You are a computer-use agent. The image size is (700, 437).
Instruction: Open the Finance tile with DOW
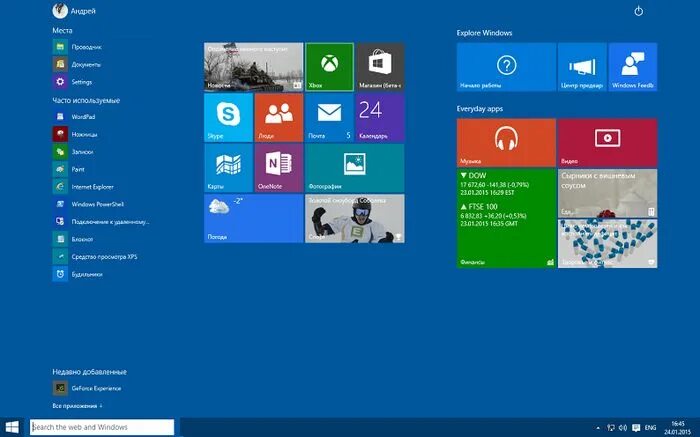[x=506, y=219]
